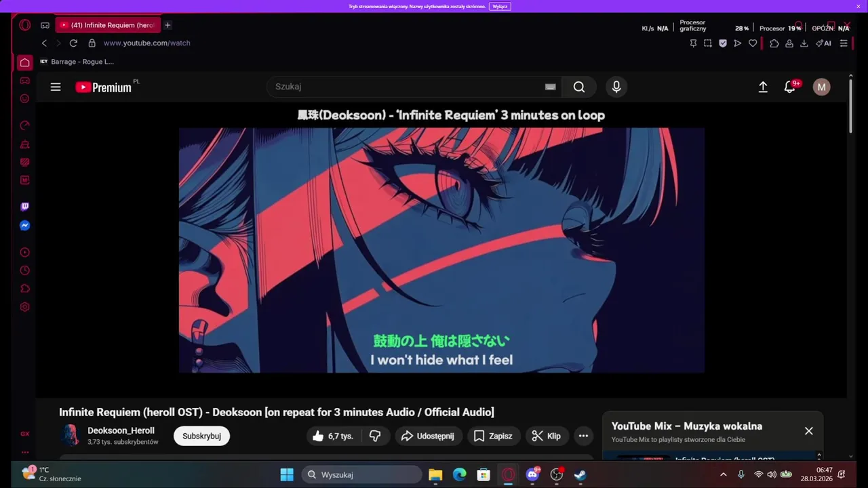868x488 pixels.
Task: Open browser extensions puzzle icon
Action: point(774,43)
